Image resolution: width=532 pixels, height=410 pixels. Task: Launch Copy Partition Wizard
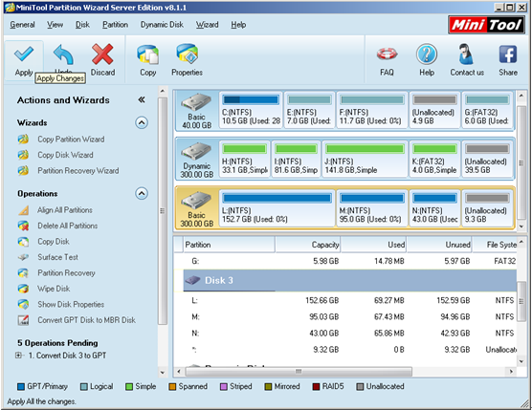coord(71,140)
